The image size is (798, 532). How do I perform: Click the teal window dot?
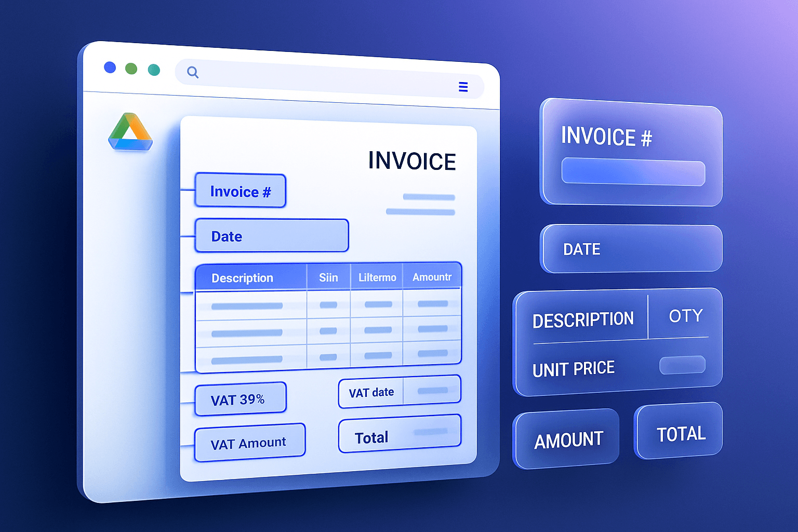(x=154, y=70)
